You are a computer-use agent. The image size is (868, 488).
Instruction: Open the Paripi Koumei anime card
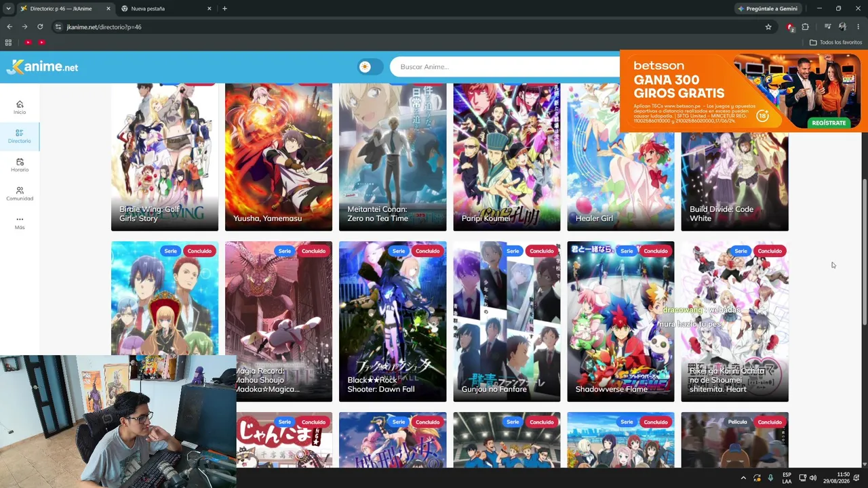coord(507,157)
